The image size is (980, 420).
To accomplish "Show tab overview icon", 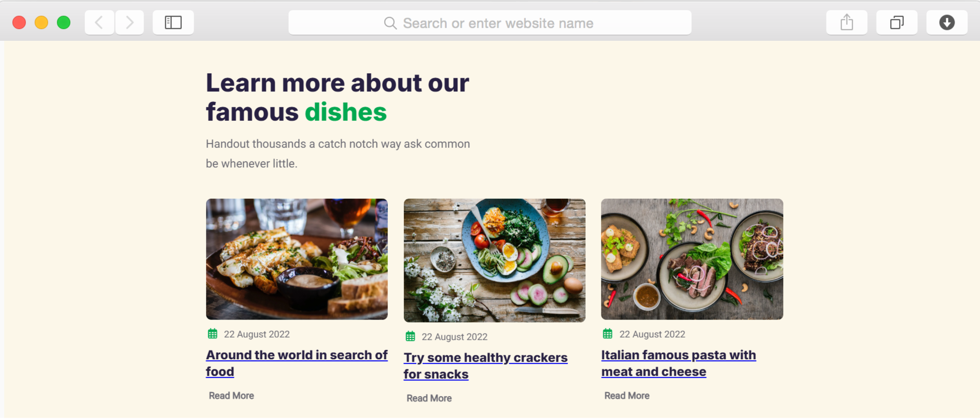I will [x=897, y=22].
